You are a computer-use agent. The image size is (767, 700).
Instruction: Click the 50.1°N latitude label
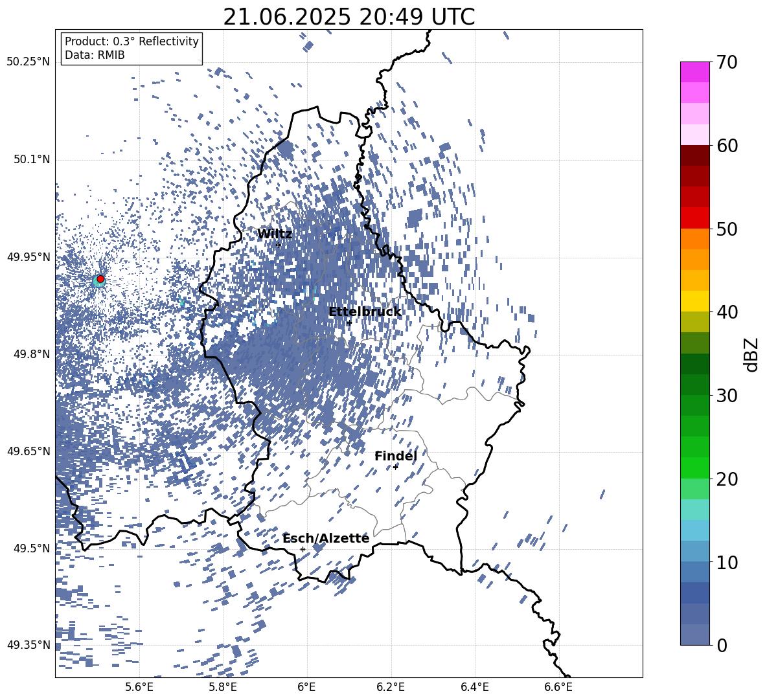coord(31,160)
